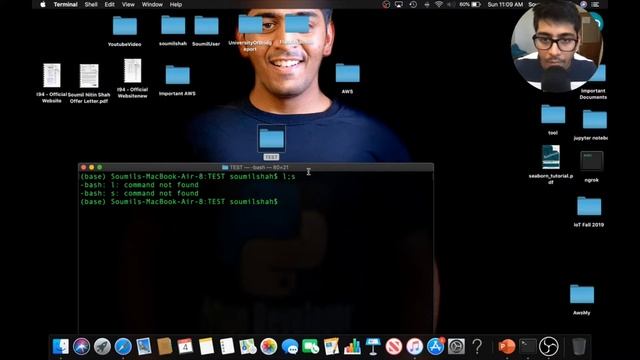Click the Terminal window title bar
The image size is (640, 360).
256,167
